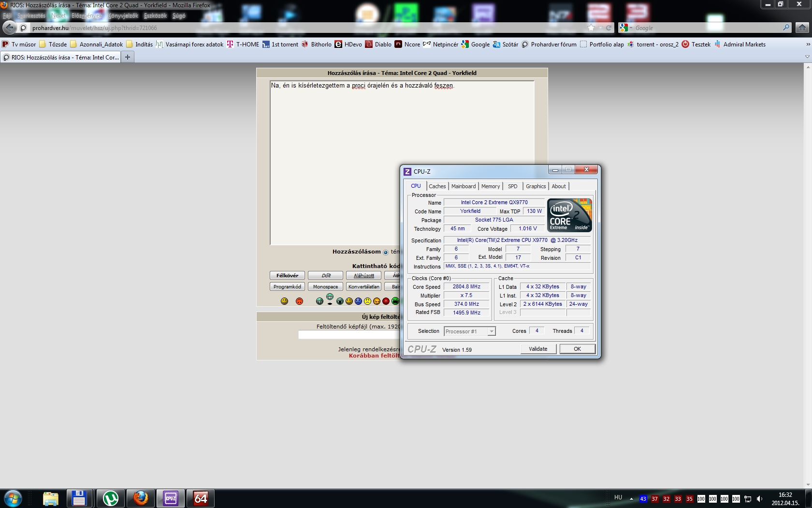
Task: Open the Processor #1 selection dropdown
Action: coord(470,331)
